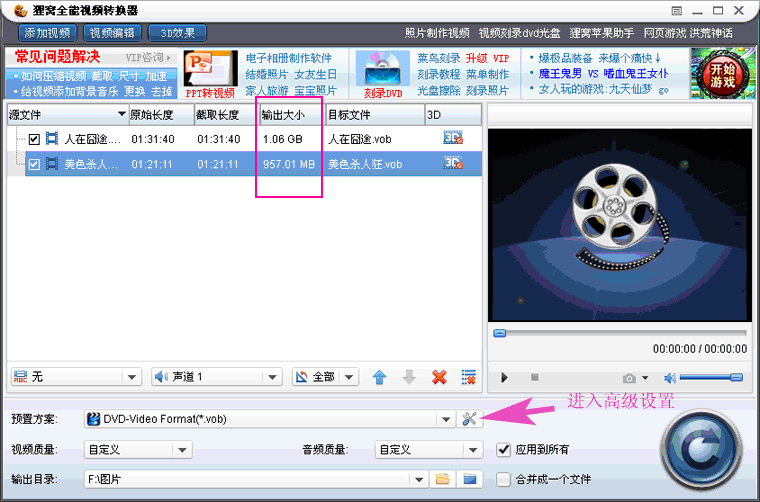760x502 pixels.
Task: Open the subtitle dropdown showing 无
Action: [x=77, y=376]
